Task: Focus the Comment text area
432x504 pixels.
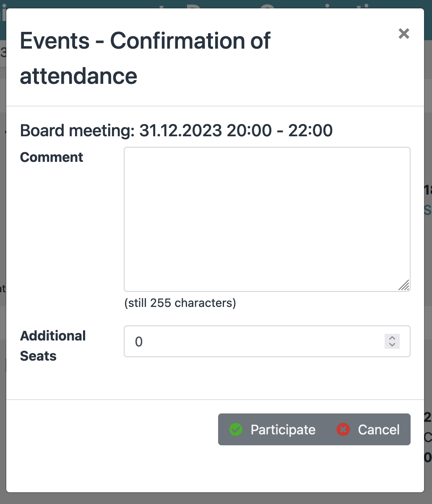Action: (267, 219)
